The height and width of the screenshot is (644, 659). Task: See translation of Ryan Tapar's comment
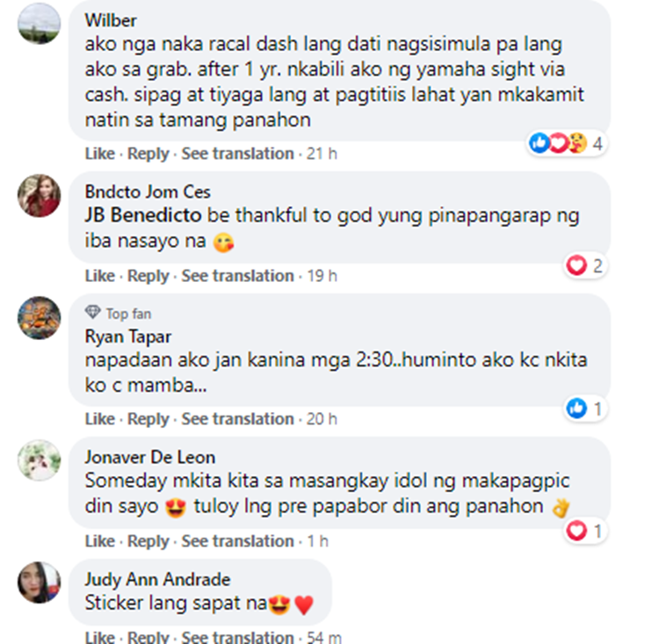click(x=237, y=419)
